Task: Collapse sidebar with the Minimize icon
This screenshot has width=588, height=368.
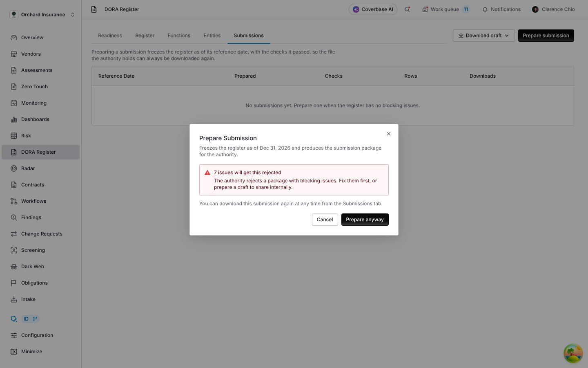Action: coord(14,352)
